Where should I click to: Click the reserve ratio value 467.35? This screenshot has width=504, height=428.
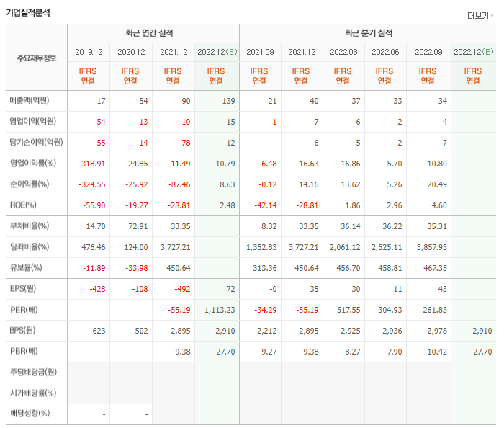coord(435,268)
